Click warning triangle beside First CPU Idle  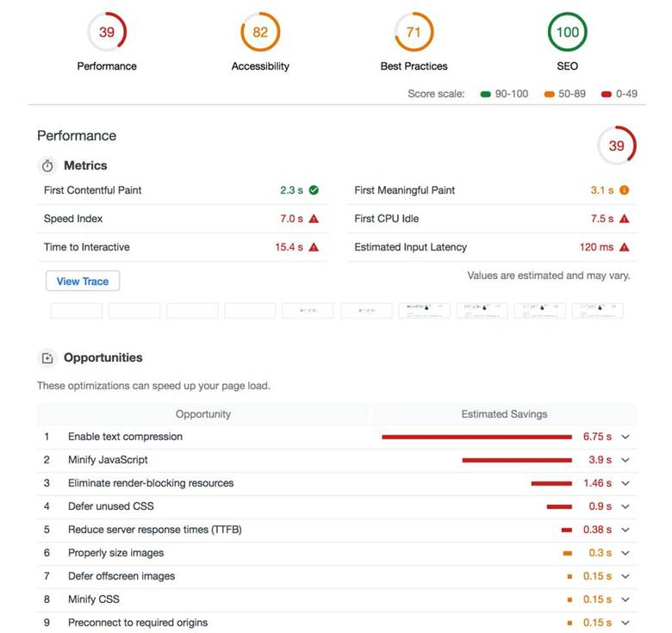pos(625,219)
